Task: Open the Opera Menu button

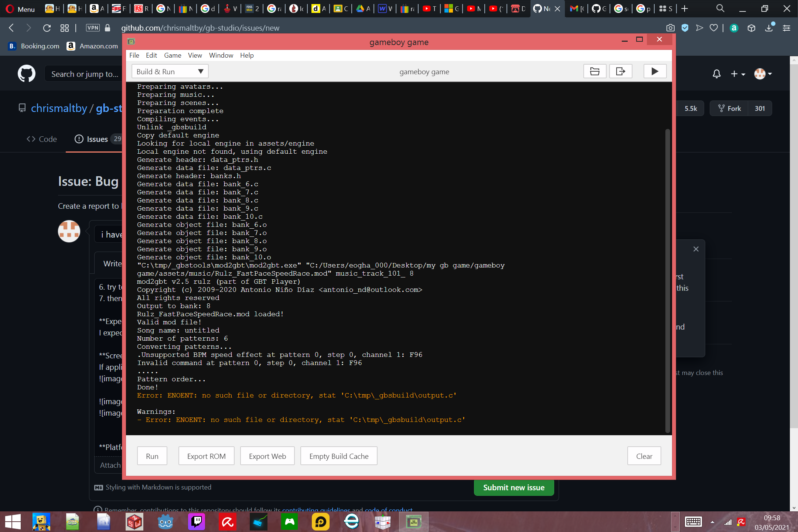Action: [x=20, y=9]
